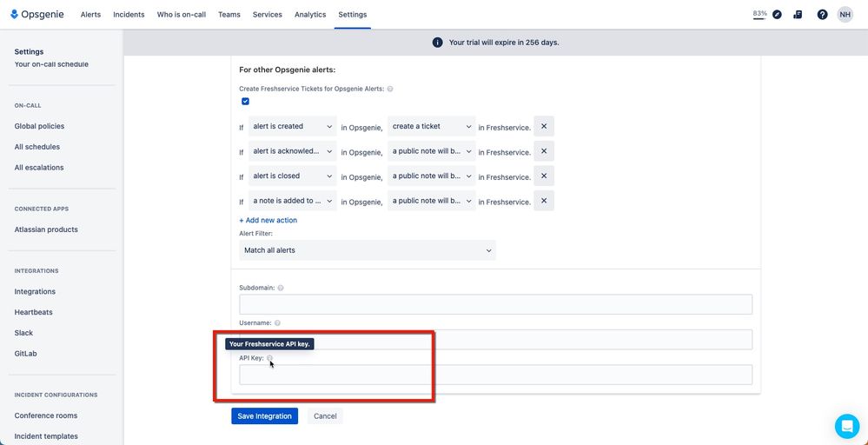Open the what's new notes icon
868x445 pixels.
coord(798,15)
